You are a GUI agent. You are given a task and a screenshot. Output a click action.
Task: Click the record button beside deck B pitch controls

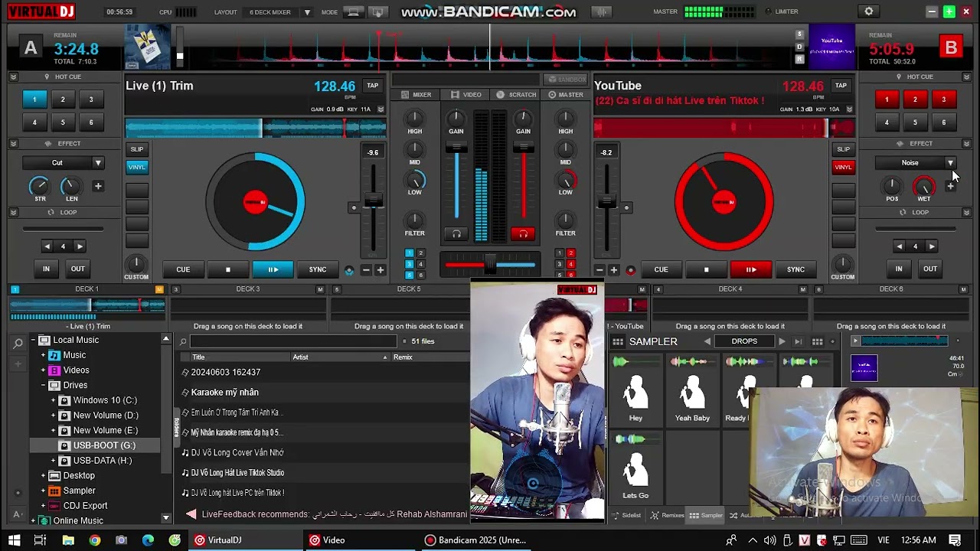(x=631, y=270)
